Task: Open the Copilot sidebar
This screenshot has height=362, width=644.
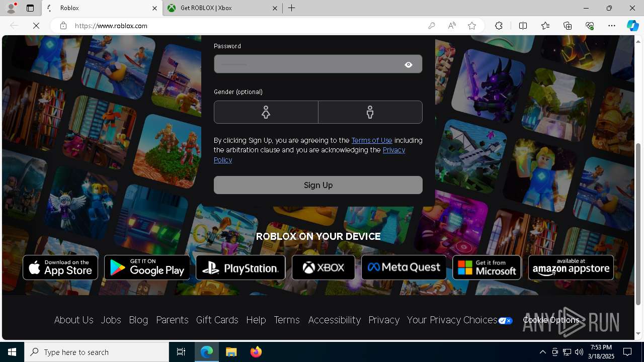Action: (x=632, y=26)
